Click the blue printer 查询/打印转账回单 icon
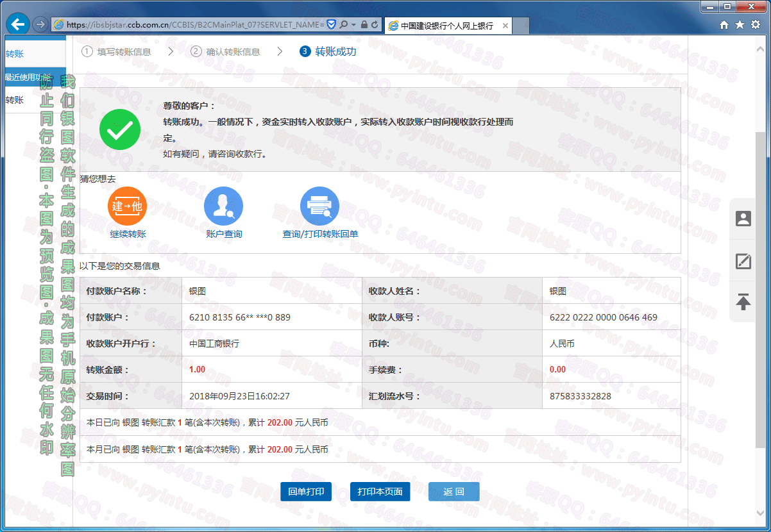The image size is (771, 532). [320, 206]
